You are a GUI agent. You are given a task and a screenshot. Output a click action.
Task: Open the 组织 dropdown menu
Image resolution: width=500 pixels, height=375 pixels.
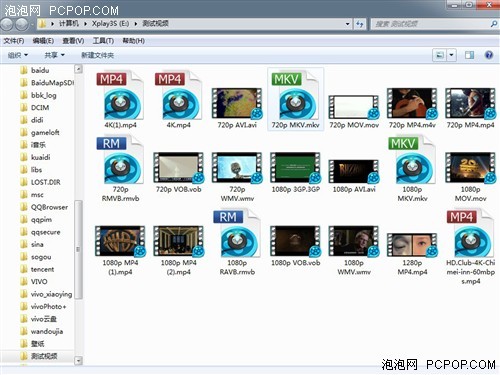coord(18,55)
